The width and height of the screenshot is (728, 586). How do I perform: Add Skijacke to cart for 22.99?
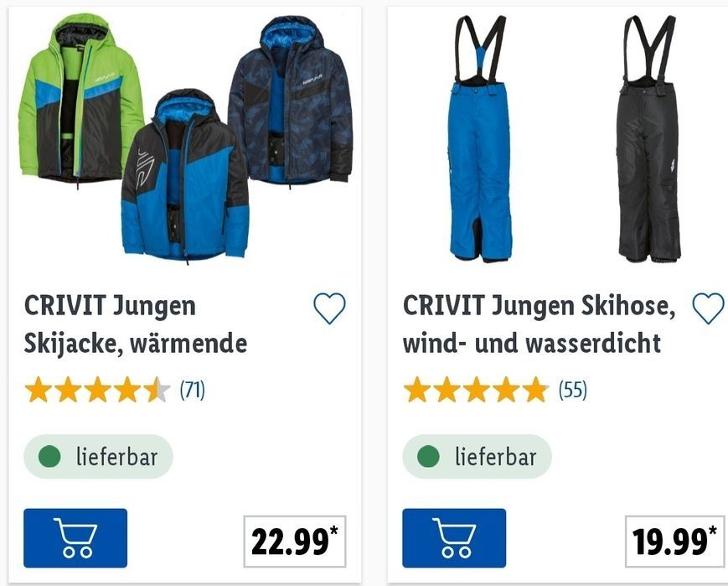pos(75,537)
